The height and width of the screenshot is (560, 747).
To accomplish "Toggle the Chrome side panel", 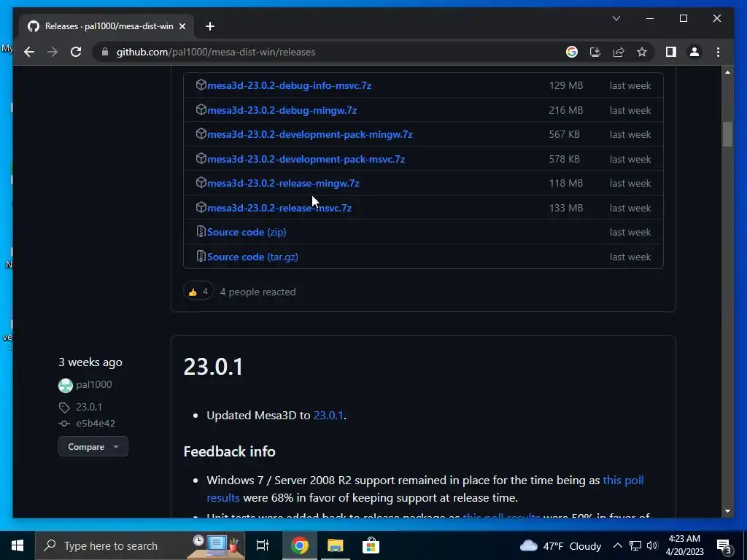I will click(671, 52).
